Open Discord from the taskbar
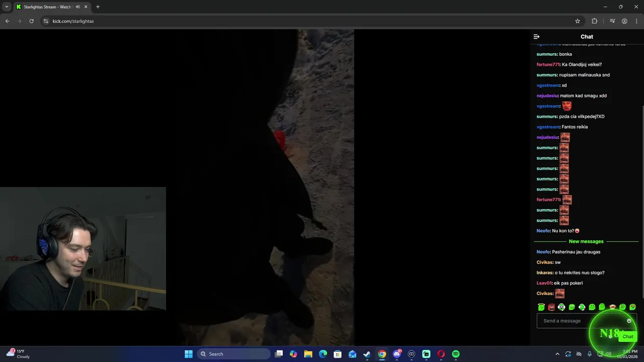 [x=396, y=354]
